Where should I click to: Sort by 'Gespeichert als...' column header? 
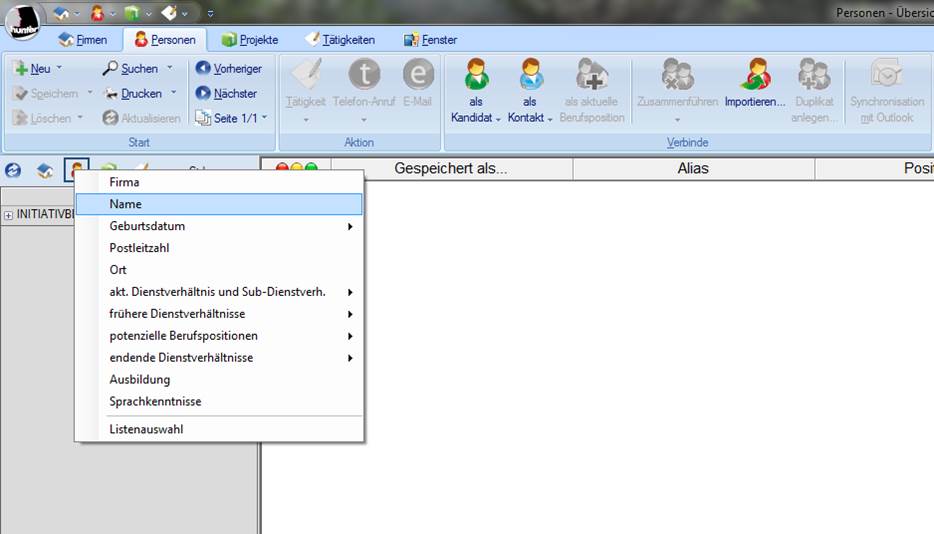tap(451, 169)
